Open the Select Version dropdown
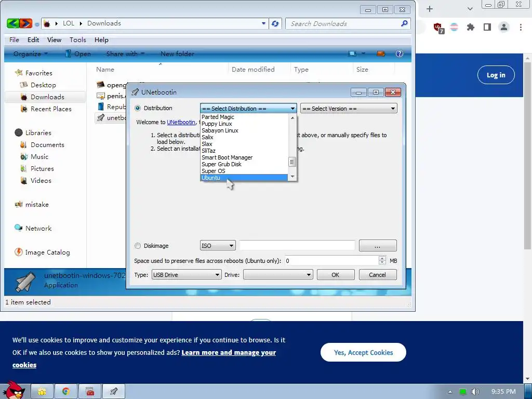 (349, 109)
